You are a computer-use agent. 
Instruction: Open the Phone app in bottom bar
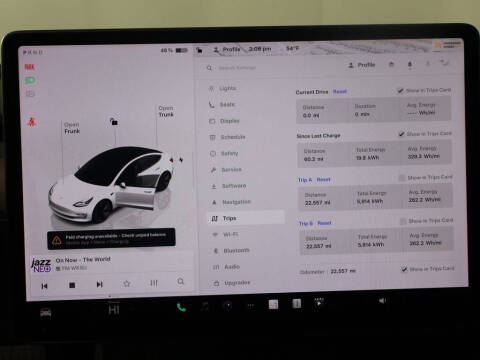coord(181,307)
